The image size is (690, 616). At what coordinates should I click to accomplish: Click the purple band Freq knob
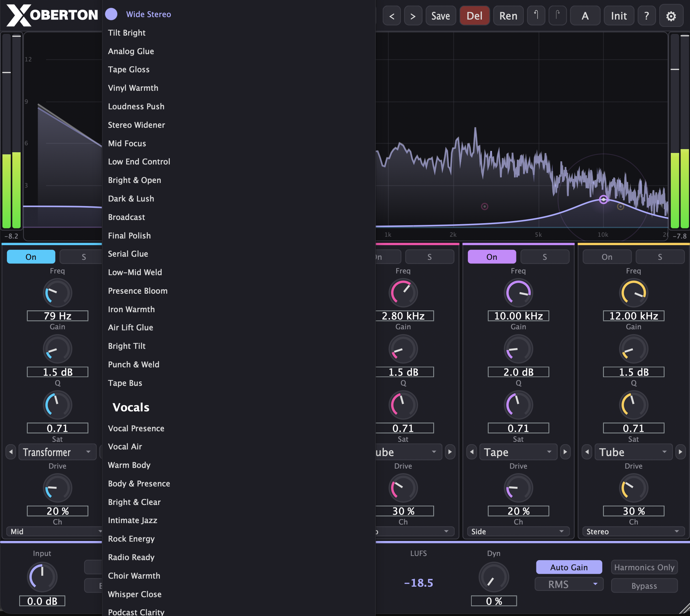click(519, 293)
